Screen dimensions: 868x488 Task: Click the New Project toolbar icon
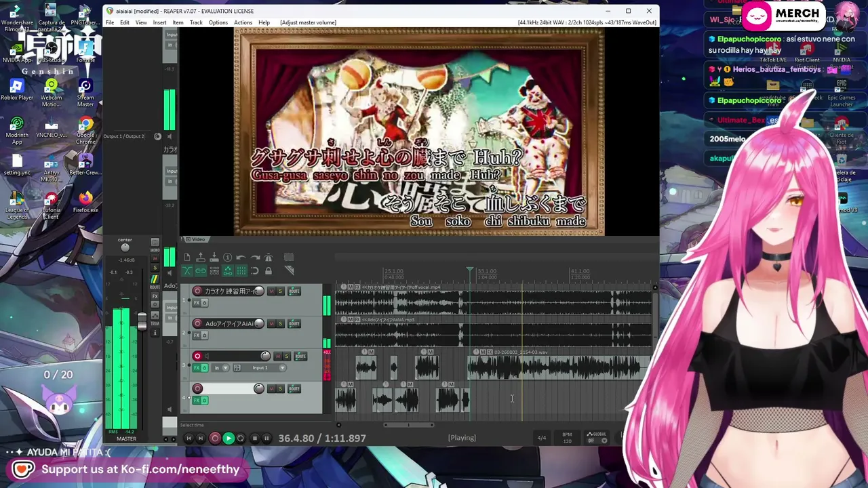(x=187, y=258)
